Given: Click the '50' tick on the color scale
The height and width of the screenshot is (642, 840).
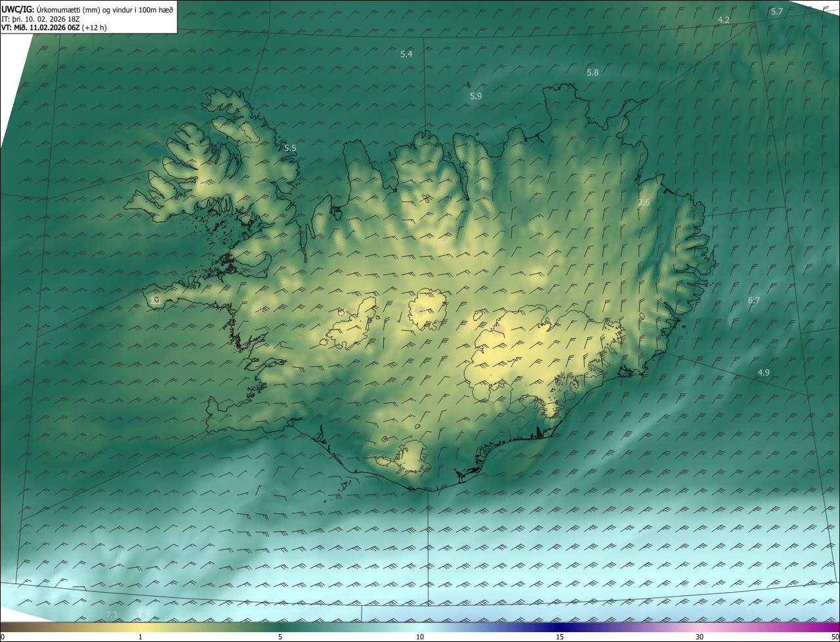Looking at the screenshot, I should point(835,637).
